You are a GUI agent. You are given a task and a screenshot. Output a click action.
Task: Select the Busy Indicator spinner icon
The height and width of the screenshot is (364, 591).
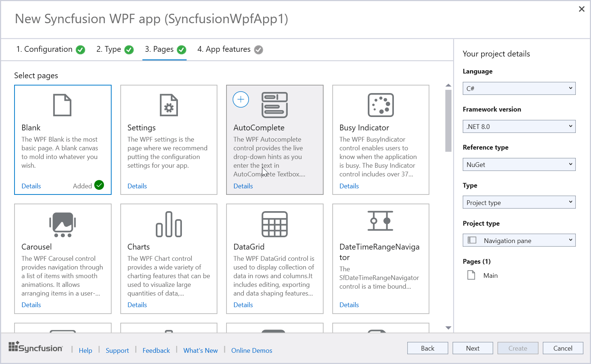(380, 105)
